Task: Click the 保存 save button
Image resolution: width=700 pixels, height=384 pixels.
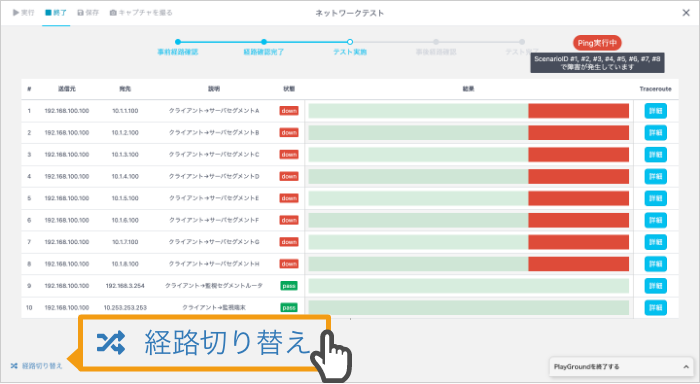Action: coord(88,13)
